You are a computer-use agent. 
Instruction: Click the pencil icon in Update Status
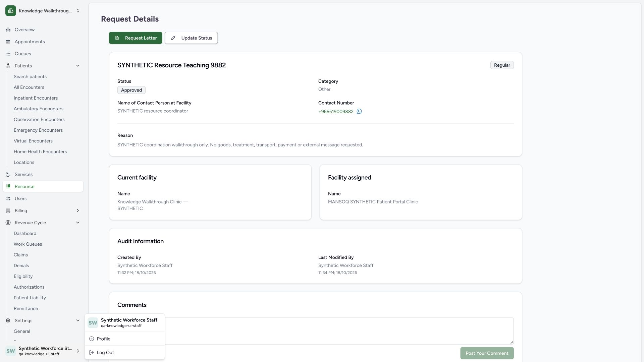[173, 38]
